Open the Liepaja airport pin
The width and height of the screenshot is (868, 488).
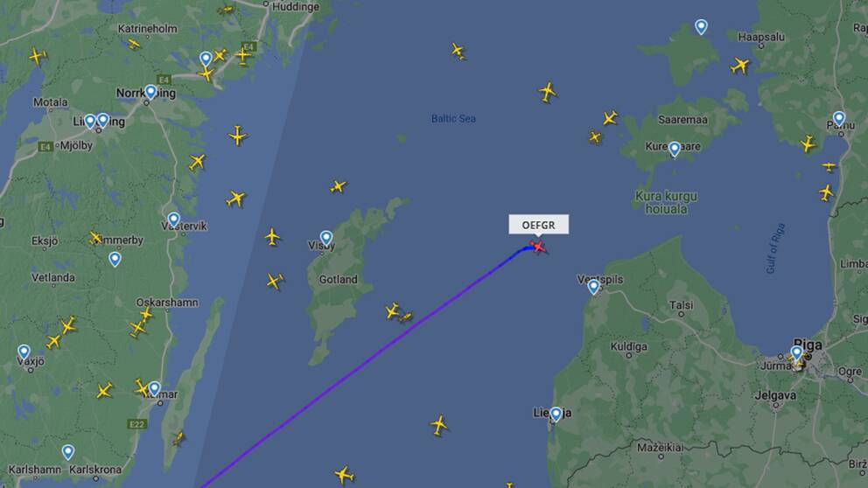[x=556, y=415]
